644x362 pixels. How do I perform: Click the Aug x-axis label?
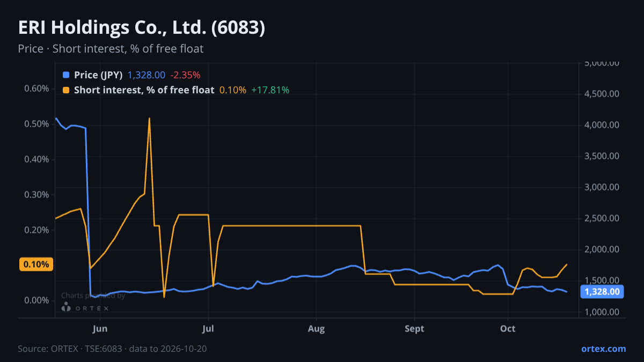tap(317, 329)
